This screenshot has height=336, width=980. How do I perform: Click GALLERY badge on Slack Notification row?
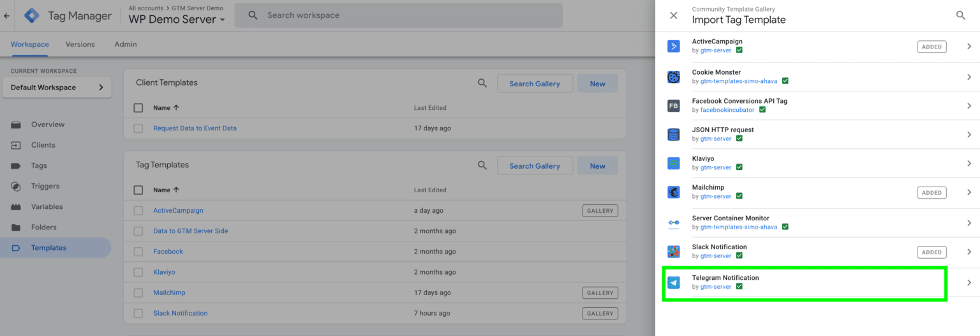click(x=600, y=313)
